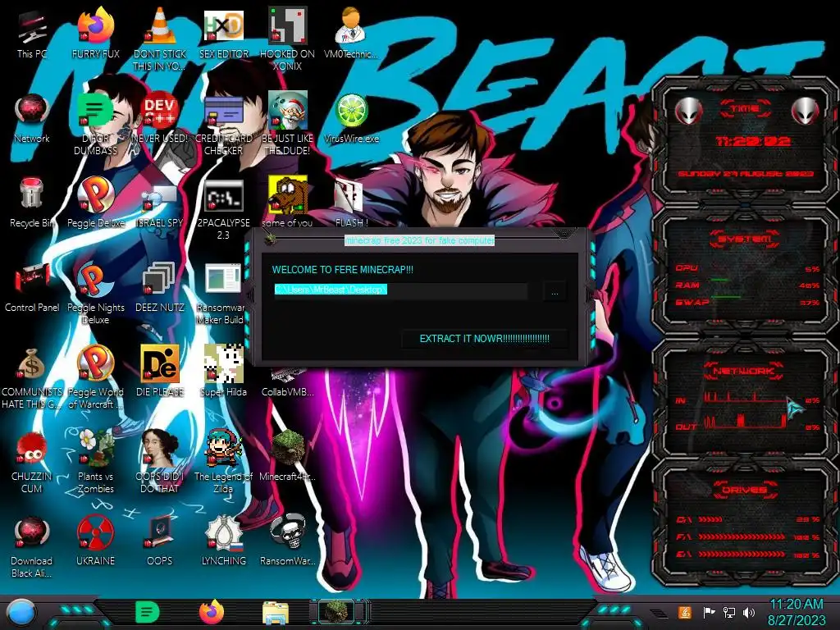Select the VirusWire.exe lime icon
This screenshot has width=840, height=630.
pos(351,119)
